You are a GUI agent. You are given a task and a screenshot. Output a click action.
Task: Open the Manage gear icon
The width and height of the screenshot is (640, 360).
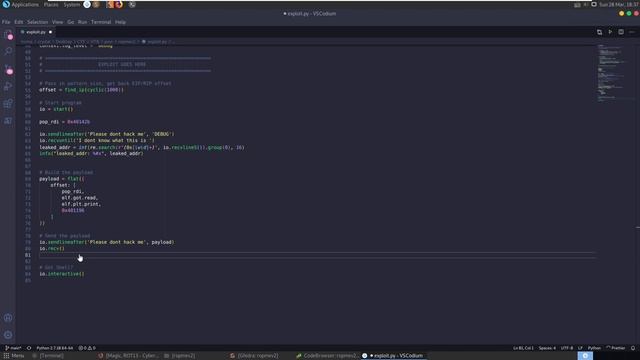pyautogui.click(x=8, y=335)
